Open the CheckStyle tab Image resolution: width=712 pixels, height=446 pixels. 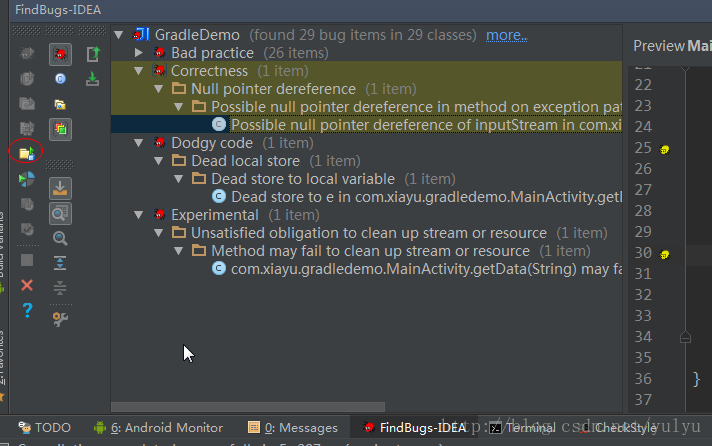point(618,427)
